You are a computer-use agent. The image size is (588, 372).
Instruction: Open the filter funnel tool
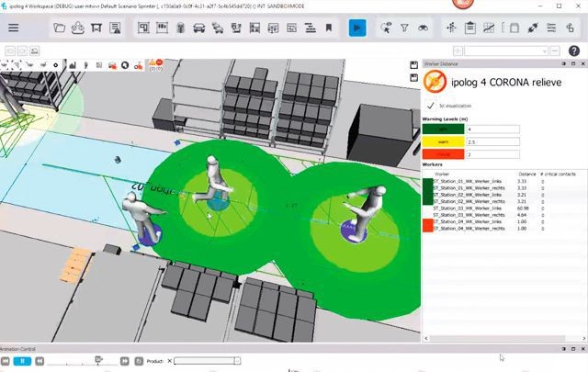[404, 28]
